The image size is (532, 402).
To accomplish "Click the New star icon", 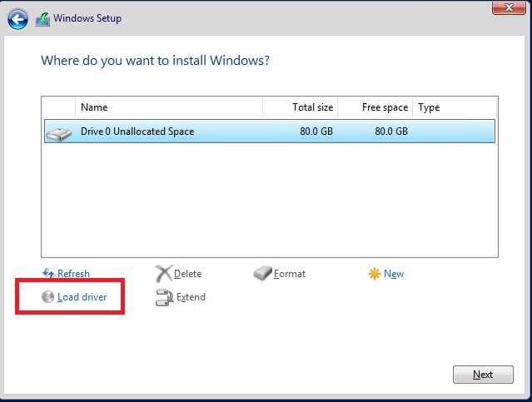I will 375,274.
